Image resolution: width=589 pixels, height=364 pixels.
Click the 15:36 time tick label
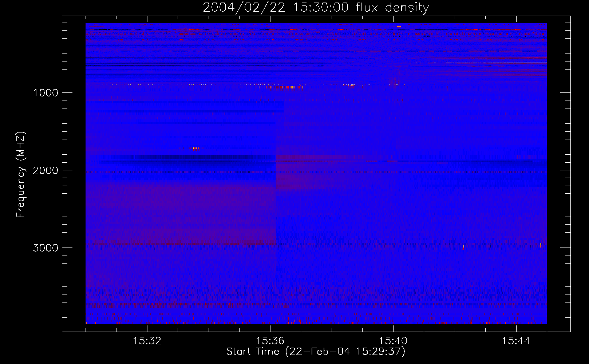pyautogui.click(x=270, y=341)
